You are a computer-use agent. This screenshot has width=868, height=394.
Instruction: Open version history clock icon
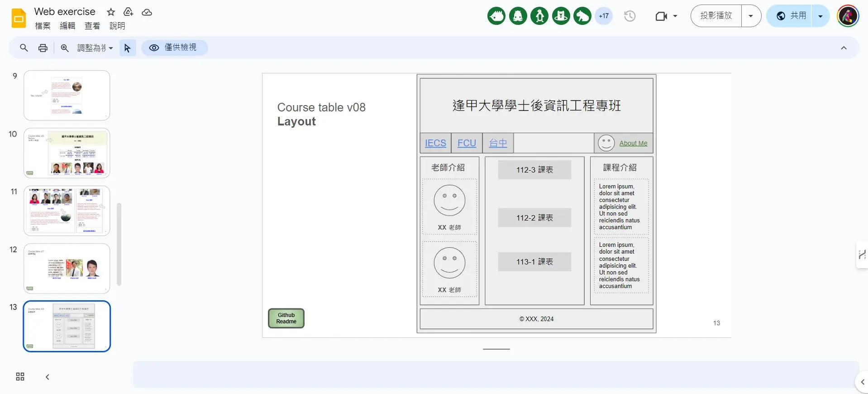(630, 16)
